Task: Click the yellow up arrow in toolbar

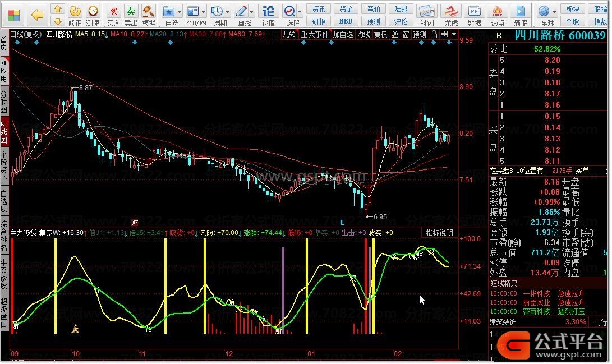Action: click(x=58, y=9)
